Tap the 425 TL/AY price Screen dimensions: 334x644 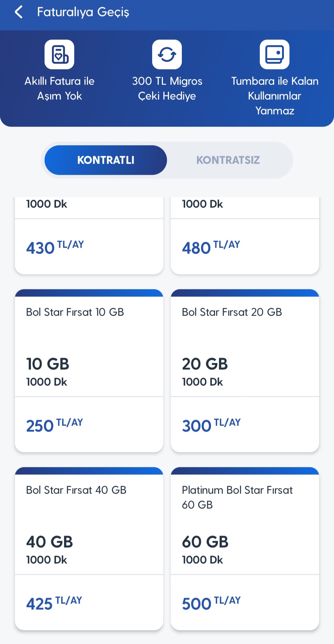[54, 603]
